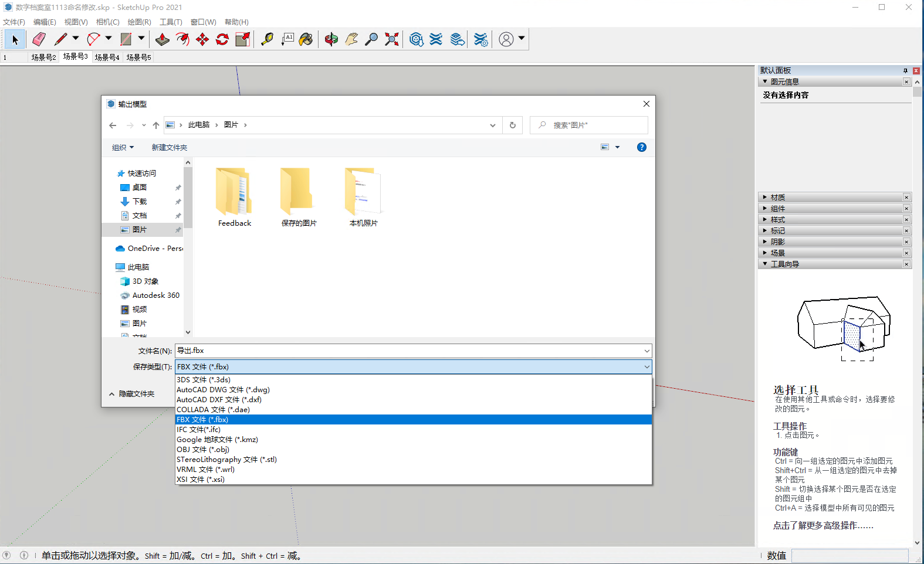Screen dimensions: 924x564
Task: Collapse the save type FBX combo box
Action: point(647,367)
